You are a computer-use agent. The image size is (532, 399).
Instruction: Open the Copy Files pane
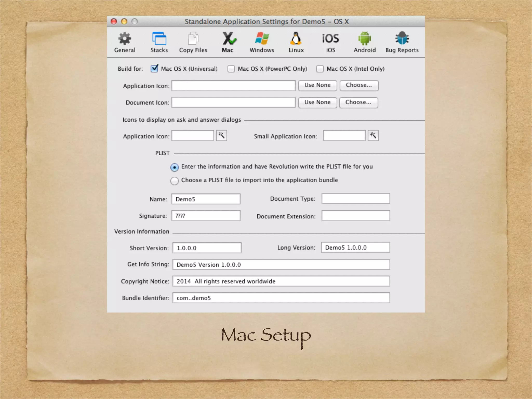point(193,42)
